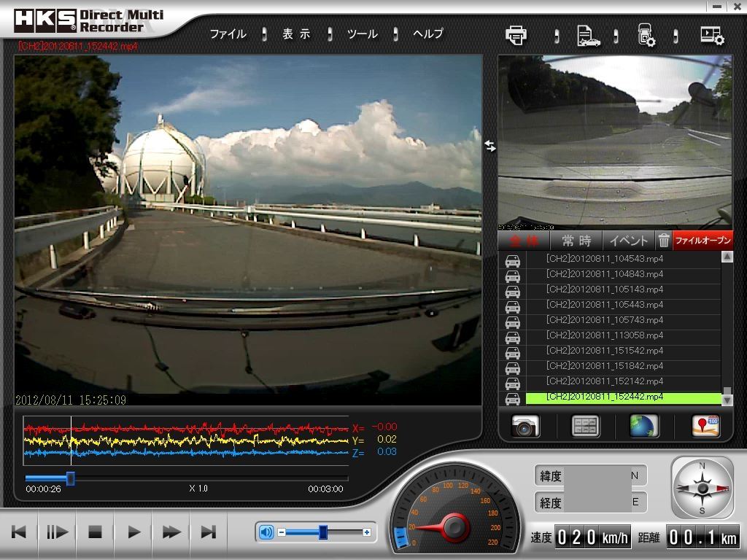Open the player display settings icon
The width and height of the screenshot is (747, 560).
(x=712, y=36)
